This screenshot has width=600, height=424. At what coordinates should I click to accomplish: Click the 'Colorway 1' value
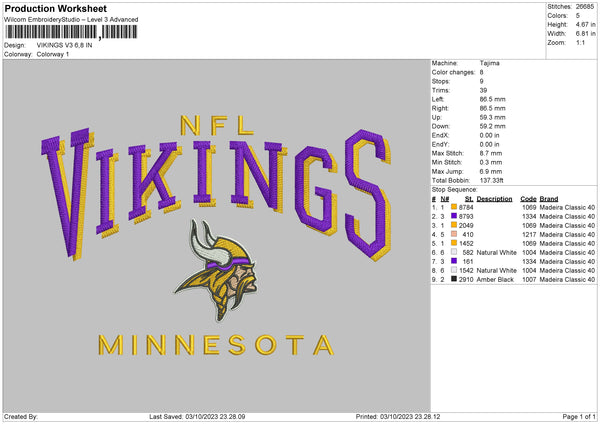[x=53, y=54]
